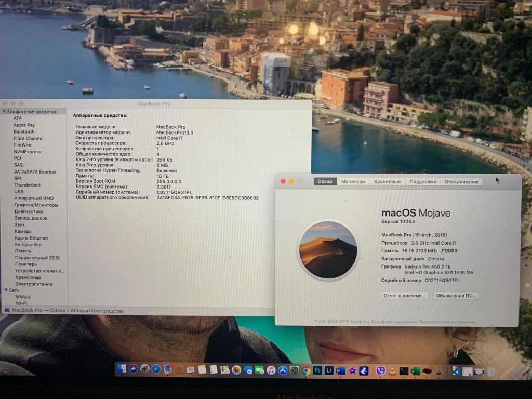Select Bluetooth in the sidebar
532x399 pixels.
coord(24,131)
